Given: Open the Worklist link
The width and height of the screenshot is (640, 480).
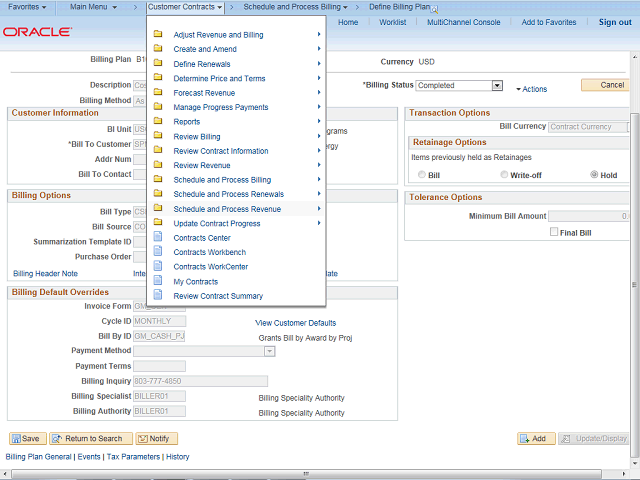Looking at the screenshot, I should tap(393, 22).
